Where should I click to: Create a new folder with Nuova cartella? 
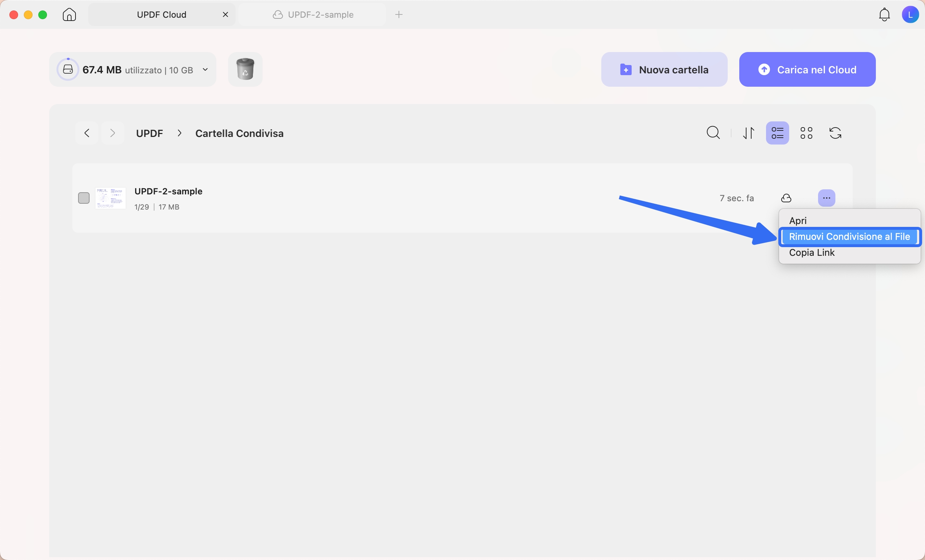tap(664, 69)
